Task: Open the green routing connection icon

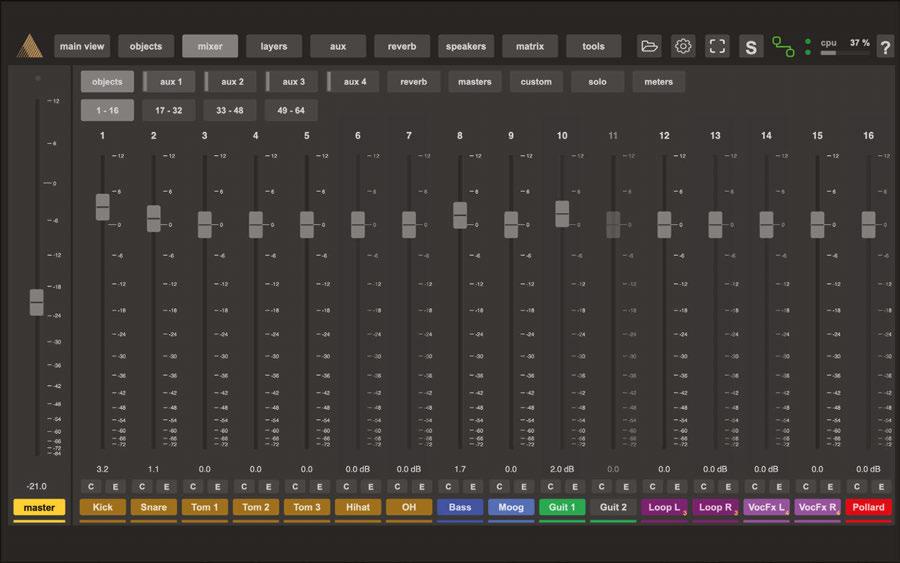Action: (783, 46)
